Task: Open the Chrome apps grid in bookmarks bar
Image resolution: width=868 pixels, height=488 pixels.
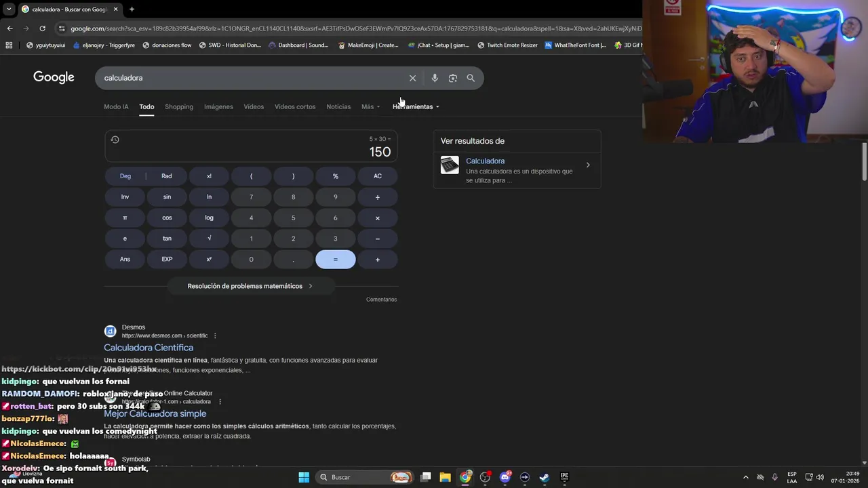Action: pyautogui.click(x=9, y=45)
